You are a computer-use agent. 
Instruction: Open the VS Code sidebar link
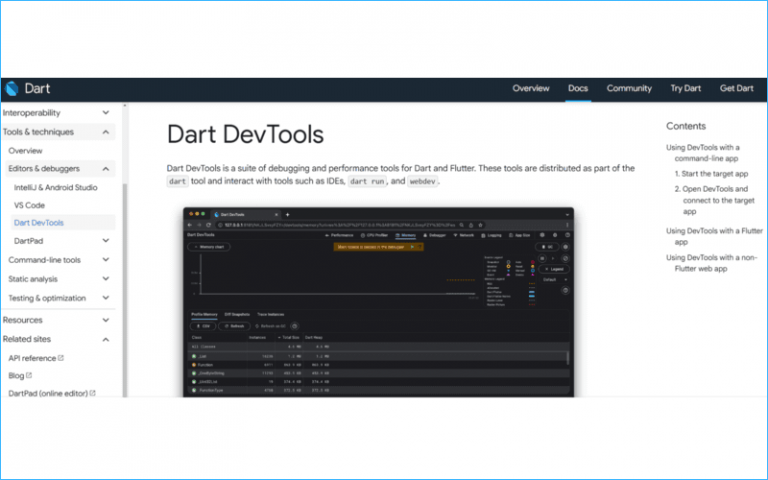(x=29, y=205)
